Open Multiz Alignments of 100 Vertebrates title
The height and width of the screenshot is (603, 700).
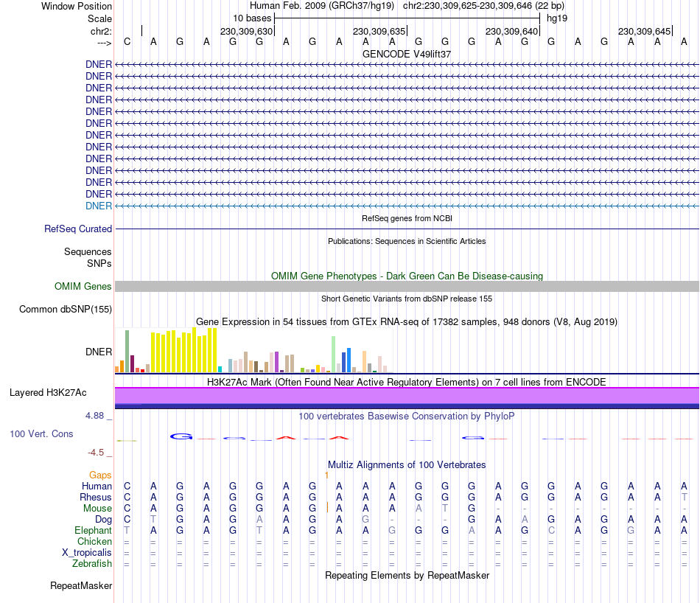click(407, 465)
